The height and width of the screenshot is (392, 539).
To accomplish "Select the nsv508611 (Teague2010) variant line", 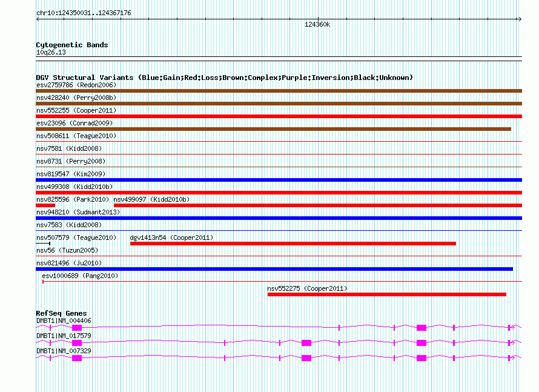I will [279, 142].
